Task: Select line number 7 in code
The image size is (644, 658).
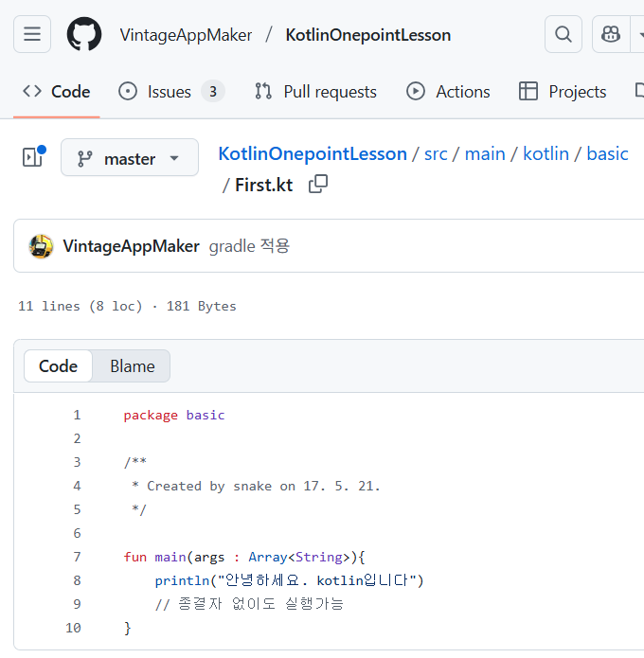Action: (77, 557)
